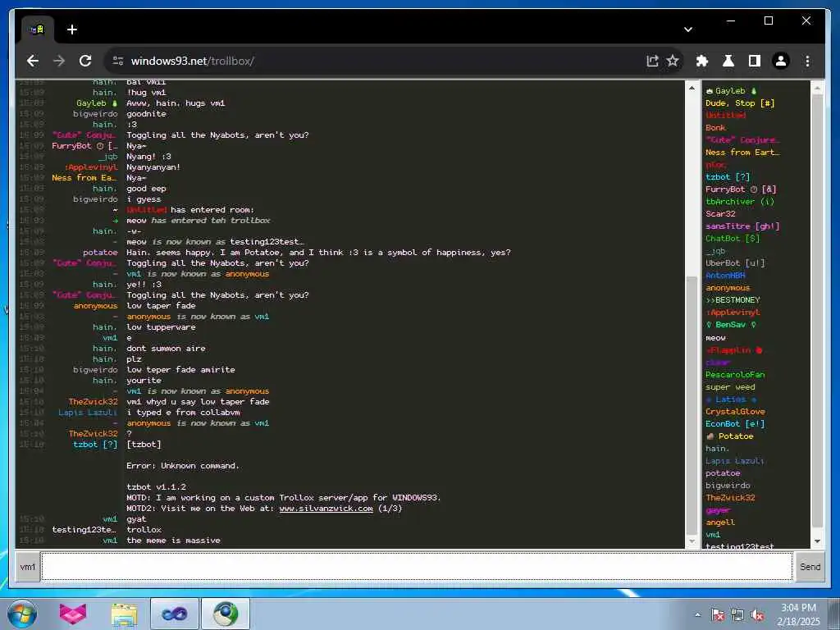Screen dimensions: 840x630
Task: Select Scar32 in the user list
Action: (x=720, y=214)
